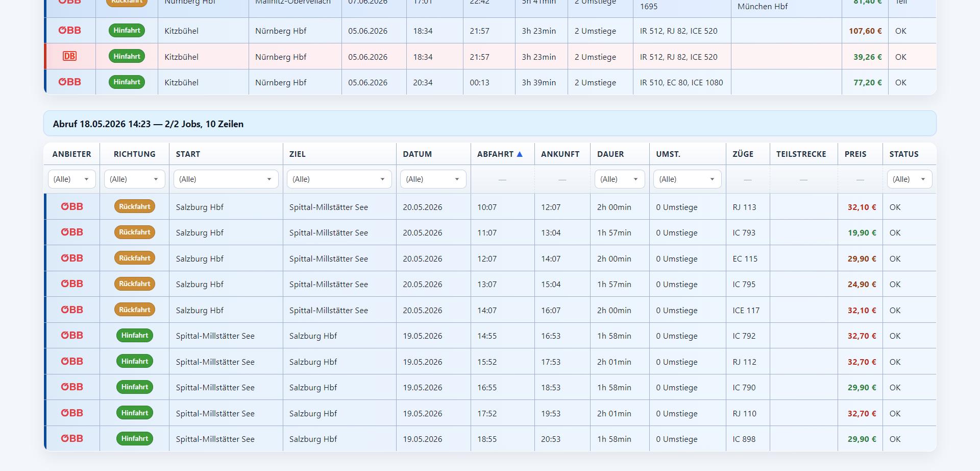Click the ÖBB logo in 77,20 € row
The height and width of the screenshot is (471, 980).
point(70,82)
